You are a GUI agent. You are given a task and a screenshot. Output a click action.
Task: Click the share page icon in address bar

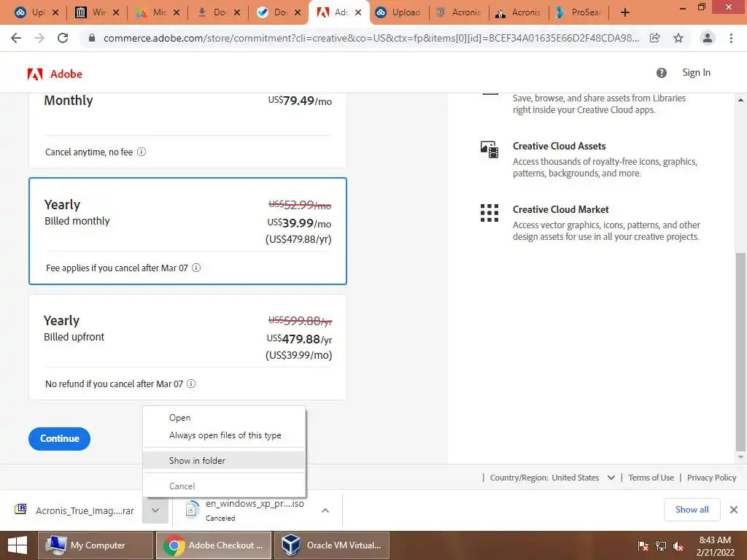click(x=655, y=38)
